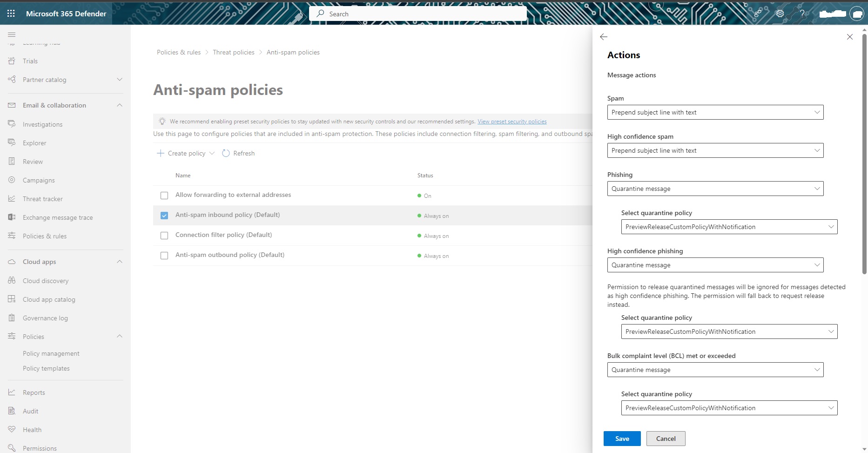This screenshot has height=453, width=868.
Task: Expand the Partner catalog chevron
Action: point(120,80)
